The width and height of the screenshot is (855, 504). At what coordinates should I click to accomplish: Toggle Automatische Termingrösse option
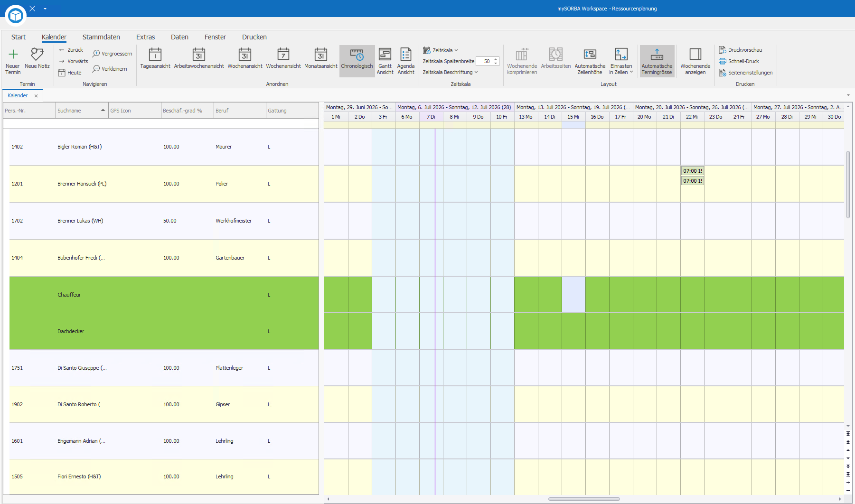point(657,61)
